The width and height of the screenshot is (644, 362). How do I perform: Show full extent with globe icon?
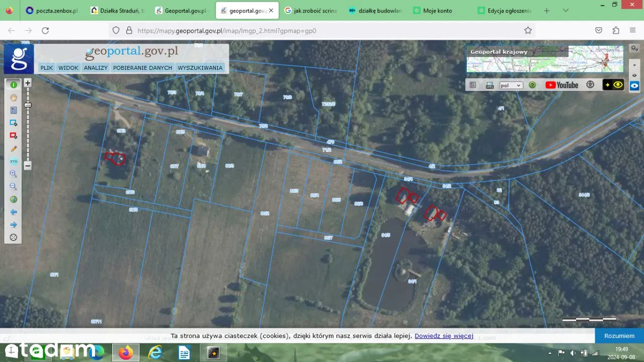[x=14, y=200]
